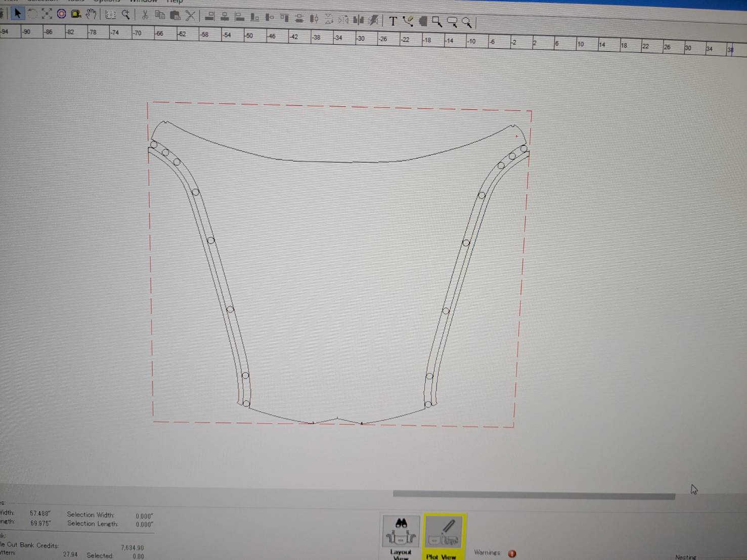Select the arrow pointer tool
The height and width of the screenshot is (560, 747).
click(18, 14)
